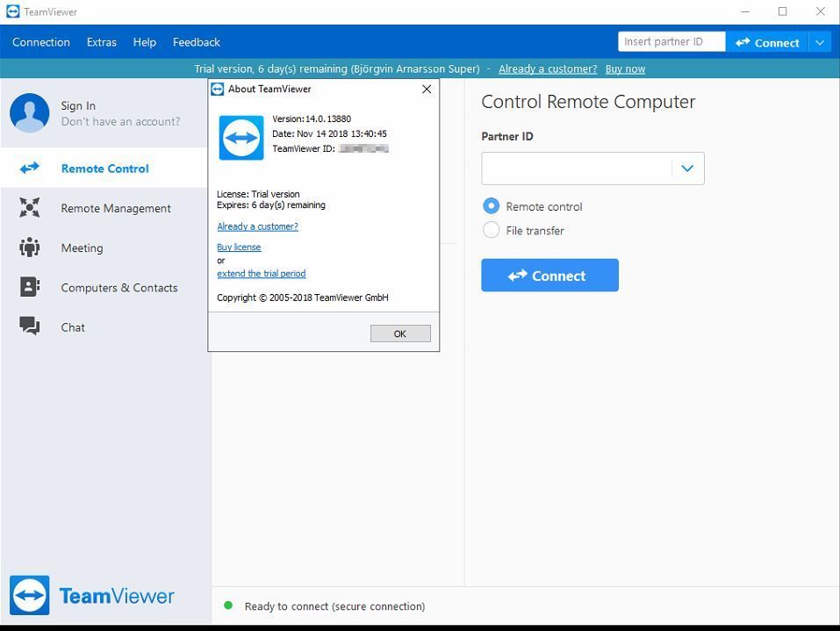
Task: Click the green connection status indicator dot
Action: (x=228, y=606)
